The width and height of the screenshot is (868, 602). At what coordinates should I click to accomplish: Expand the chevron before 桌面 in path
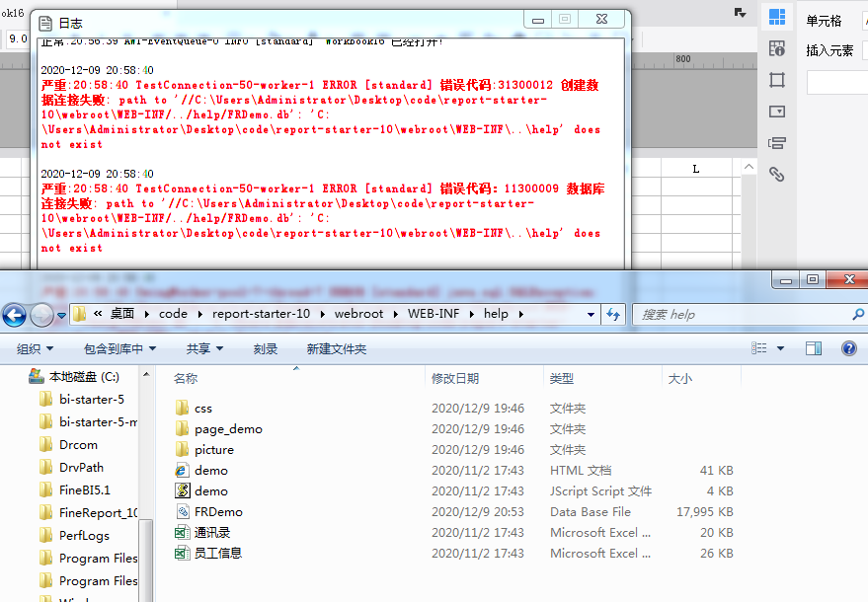pos(98,314)
